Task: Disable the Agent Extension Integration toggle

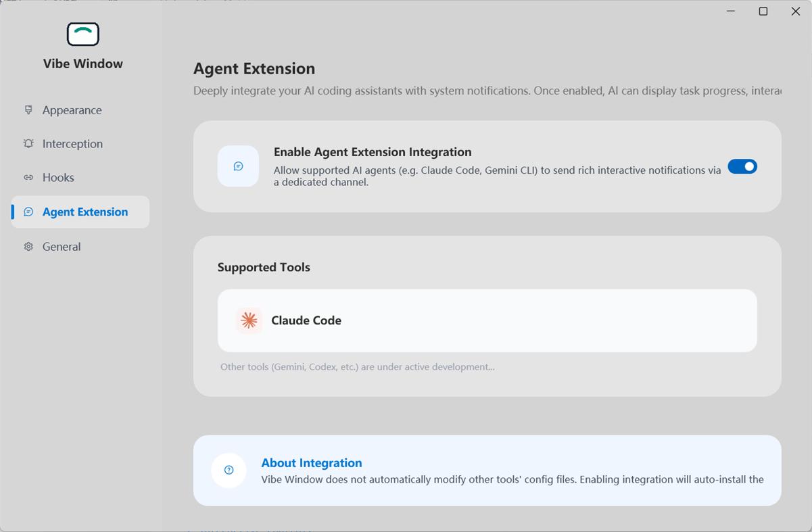Action: [x=742, y=166]
